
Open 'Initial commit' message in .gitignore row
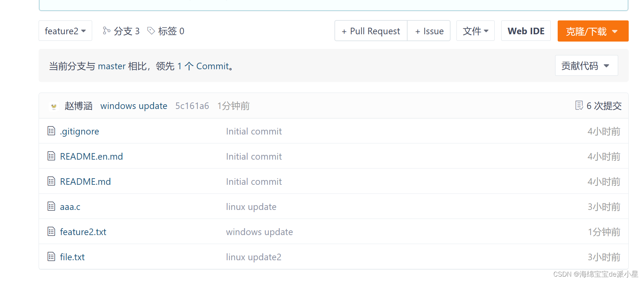click(254, 132)
